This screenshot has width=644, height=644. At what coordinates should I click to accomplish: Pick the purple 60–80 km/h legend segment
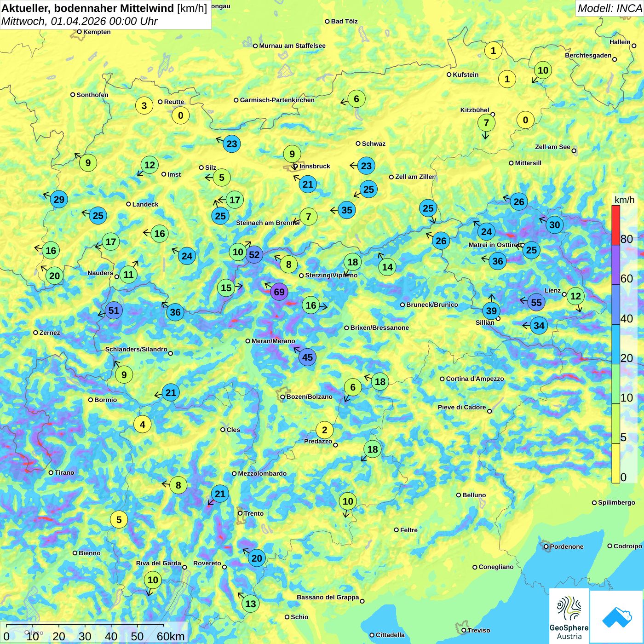click(615, 265)
